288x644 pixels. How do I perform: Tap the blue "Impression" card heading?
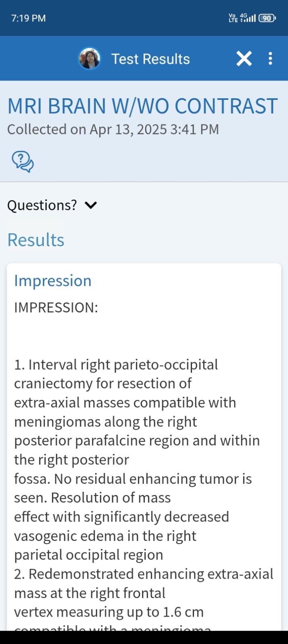point(53,281)
